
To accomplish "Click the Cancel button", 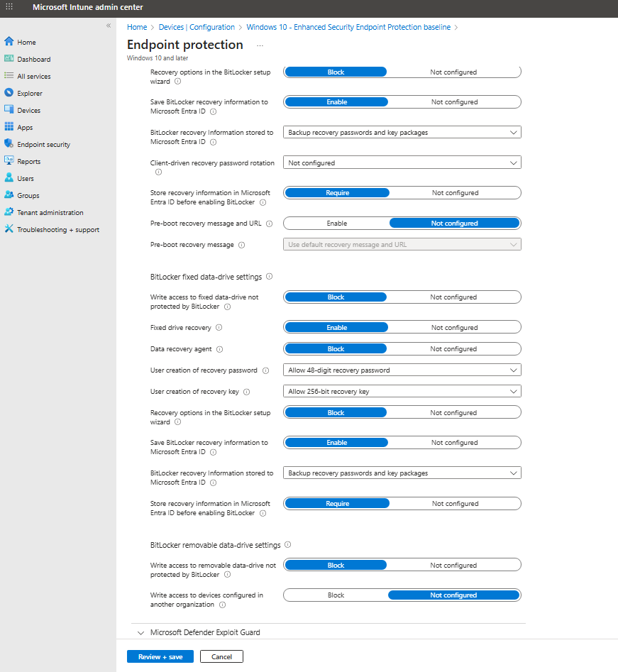I will [221, 656].
